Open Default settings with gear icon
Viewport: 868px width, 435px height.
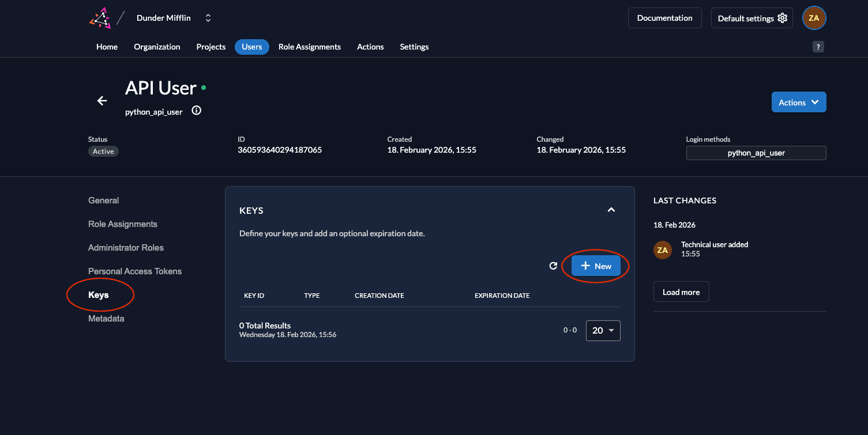click(x=751, y=18)
